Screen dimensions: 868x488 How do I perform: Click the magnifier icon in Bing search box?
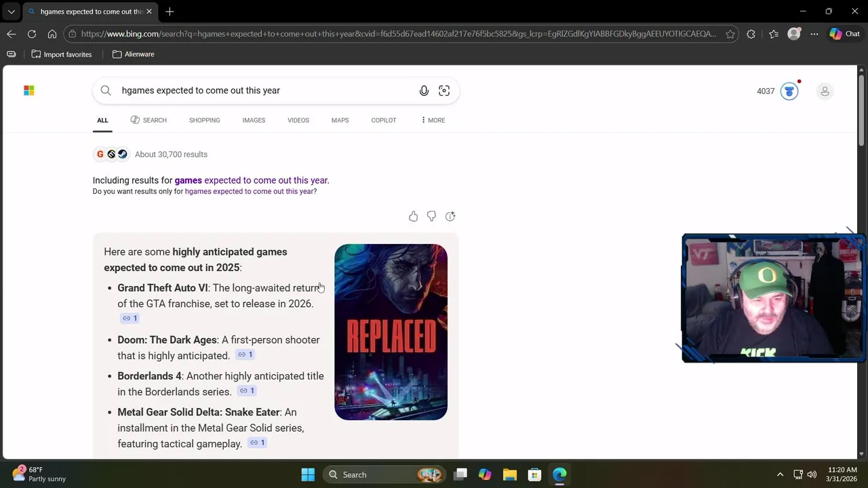[x=106, y=90]
